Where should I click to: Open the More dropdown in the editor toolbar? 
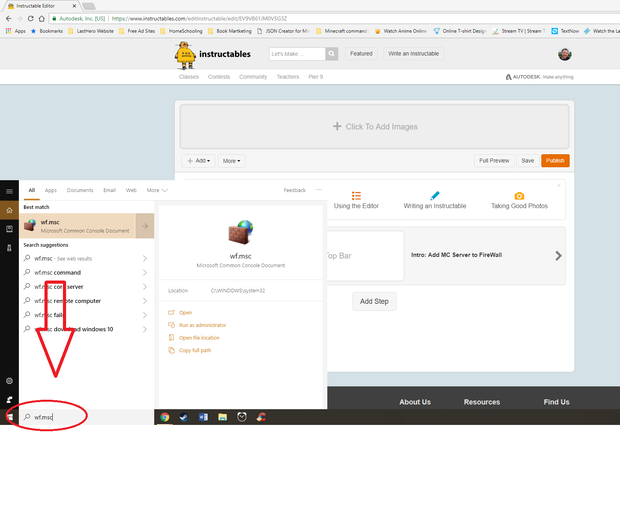pyautogui.click(x=231, y=160)
